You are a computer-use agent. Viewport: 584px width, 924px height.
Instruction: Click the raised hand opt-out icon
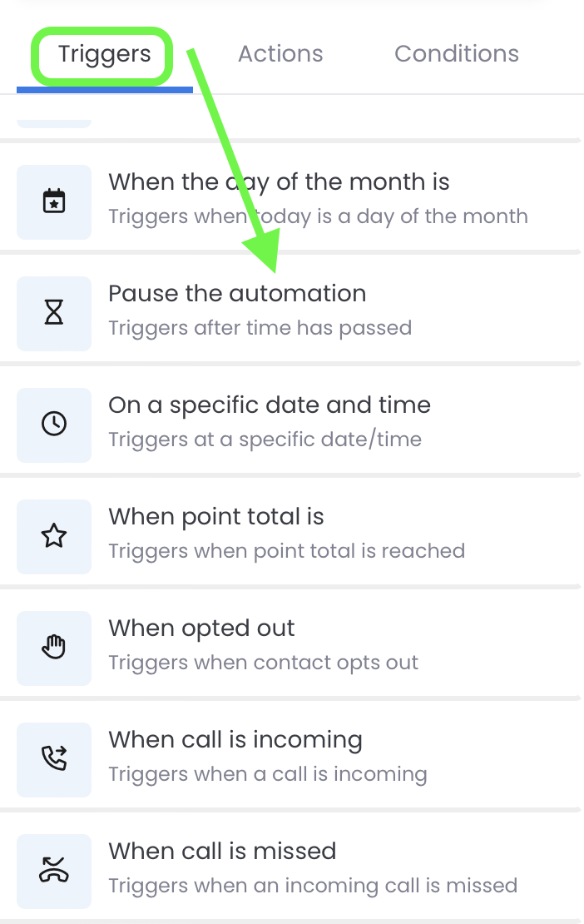[54, 647]
